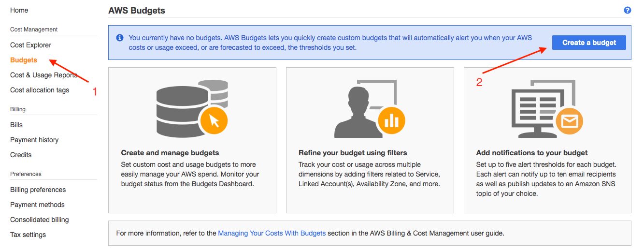Open Cost Explorer from the sidebar
The height and width of the screenshot is (252, 644).
tap(30, 45)
